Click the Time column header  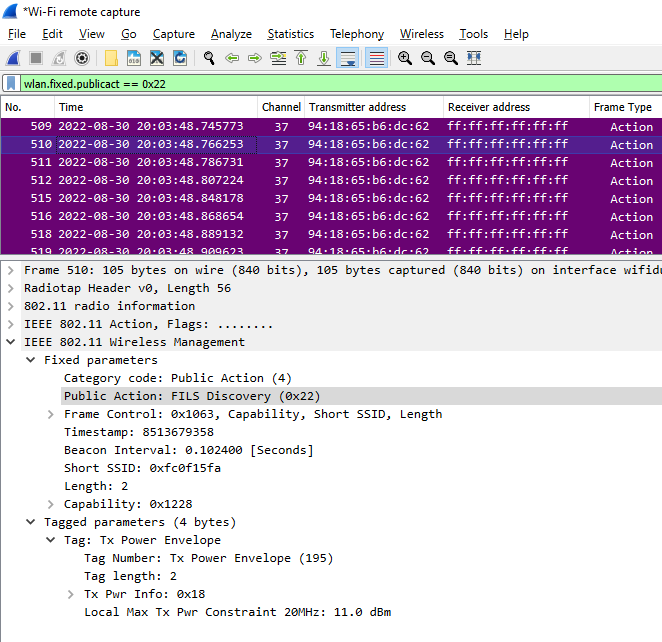point(71,107)
